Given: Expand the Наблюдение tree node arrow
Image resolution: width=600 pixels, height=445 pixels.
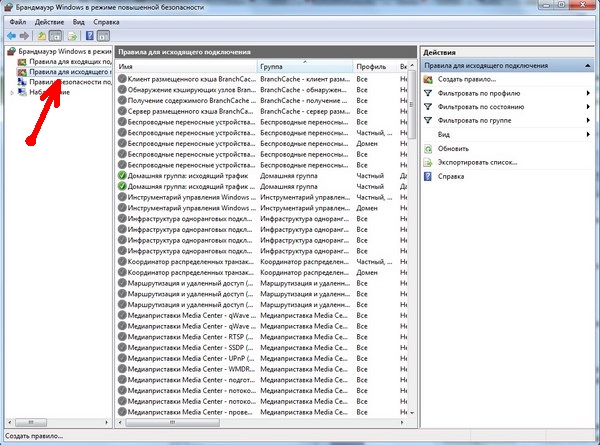Looking at the screenshot, I should click(x=12, y=93).
